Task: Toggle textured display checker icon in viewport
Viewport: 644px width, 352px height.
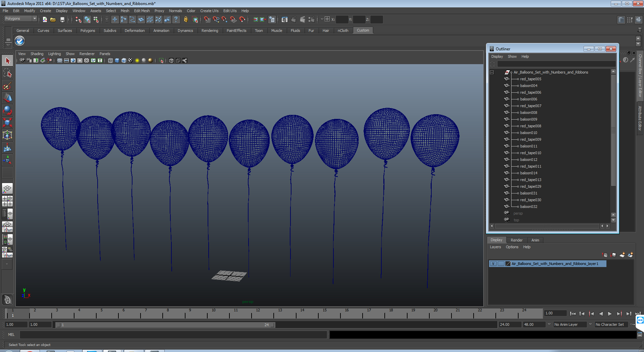Action: (130, 60)
